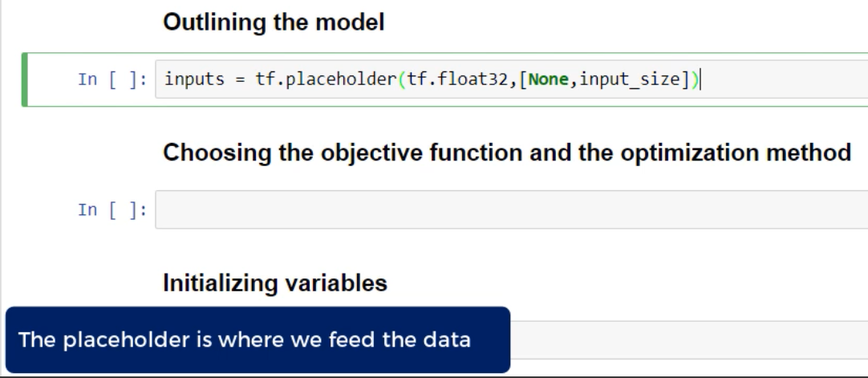
Task: Click the green selection bar of active cell
Action: [x=25, y=79]
